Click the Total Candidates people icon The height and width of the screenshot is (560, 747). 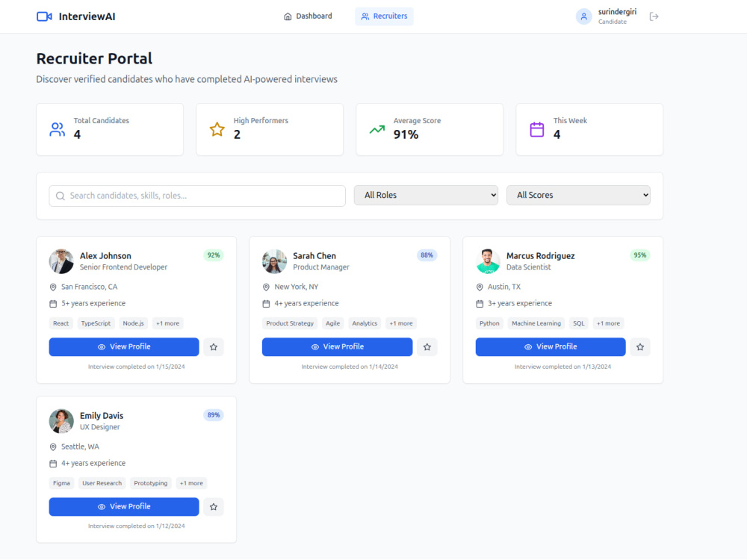[x=58, y=129]
